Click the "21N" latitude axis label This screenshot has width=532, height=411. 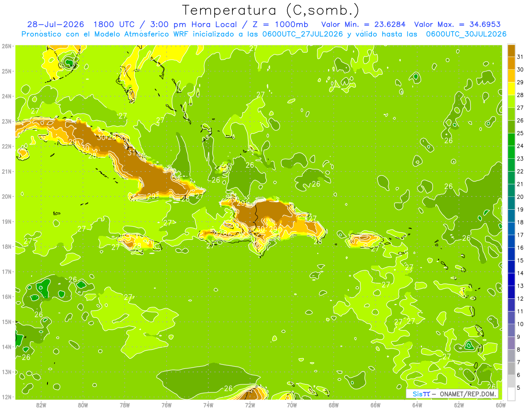tap(7, 172)
